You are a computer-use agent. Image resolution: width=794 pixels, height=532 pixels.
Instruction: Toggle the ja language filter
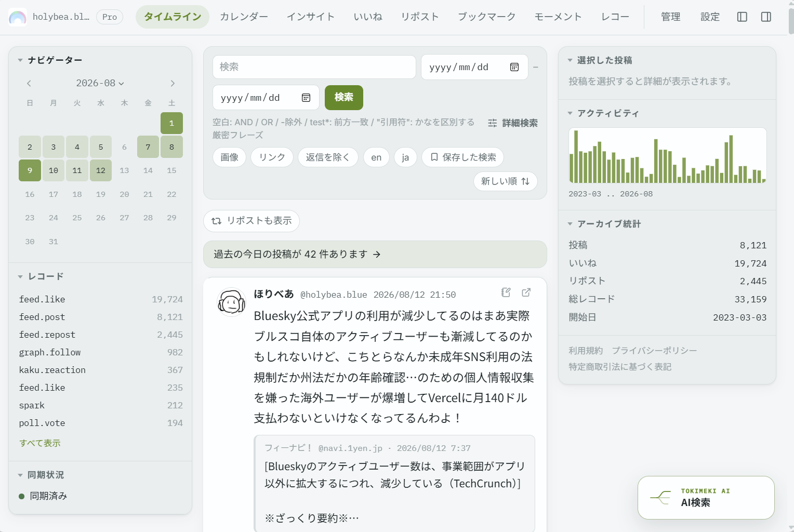coord(405,157)
